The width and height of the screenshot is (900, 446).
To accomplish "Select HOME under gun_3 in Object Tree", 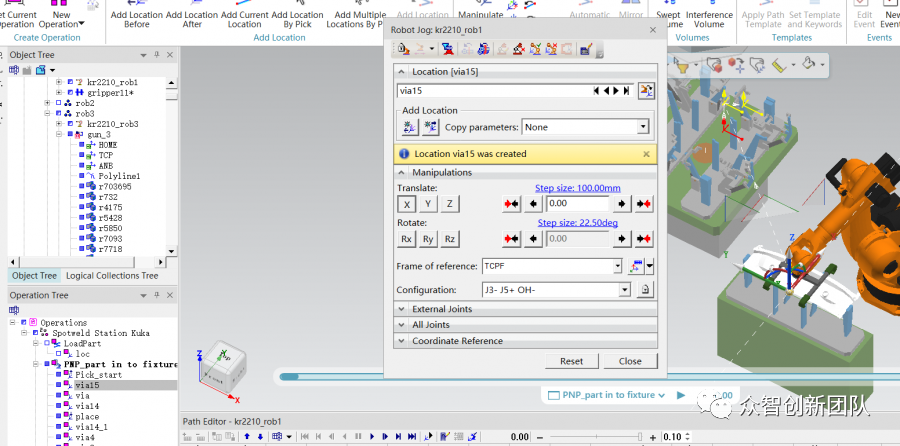I will pos(107,145).
